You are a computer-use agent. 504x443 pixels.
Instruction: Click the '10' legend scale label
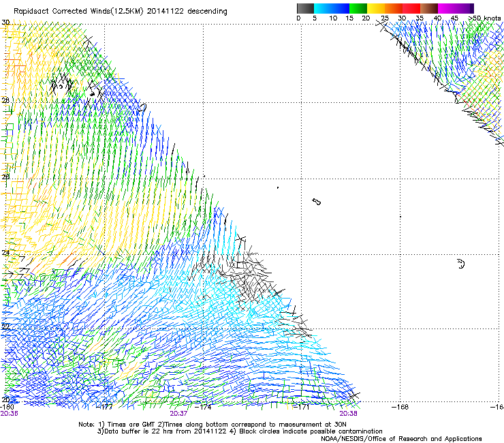point(333,18)
